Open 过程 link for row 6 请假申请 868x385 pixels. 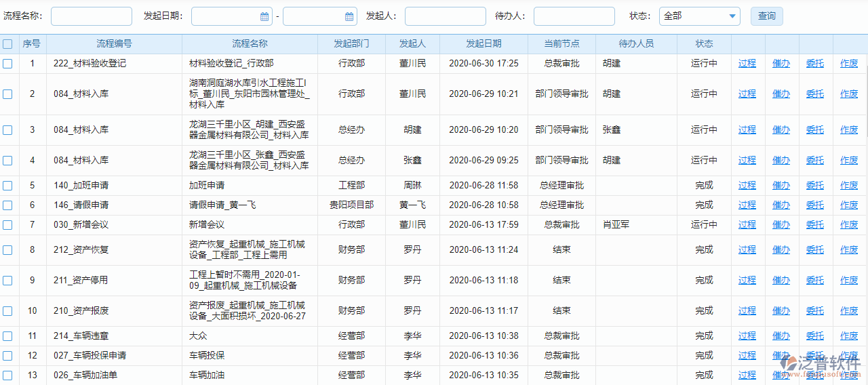(x=747, y=205)
